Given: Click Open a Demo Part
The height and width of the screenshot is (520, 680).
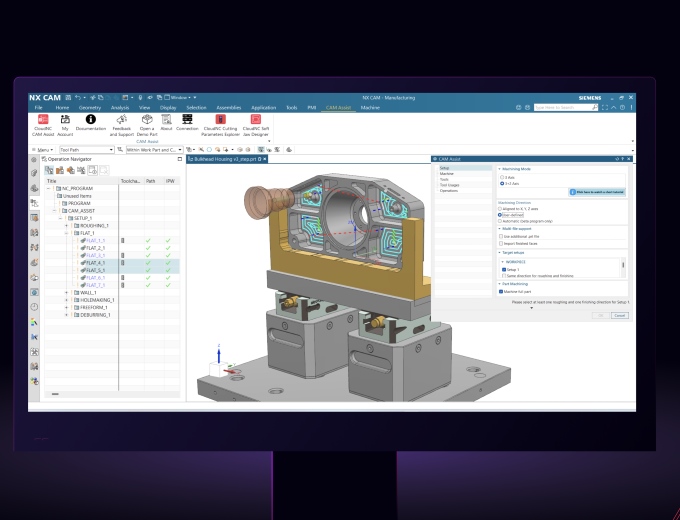Looking at the screenshot, I should (x=147, y=125).
